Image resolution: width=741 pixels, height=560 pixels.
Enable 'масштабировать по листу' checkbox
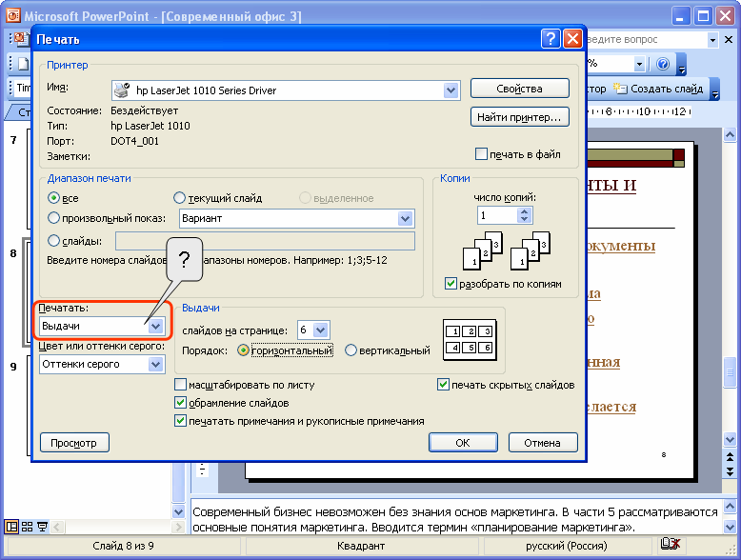(180, 385)
